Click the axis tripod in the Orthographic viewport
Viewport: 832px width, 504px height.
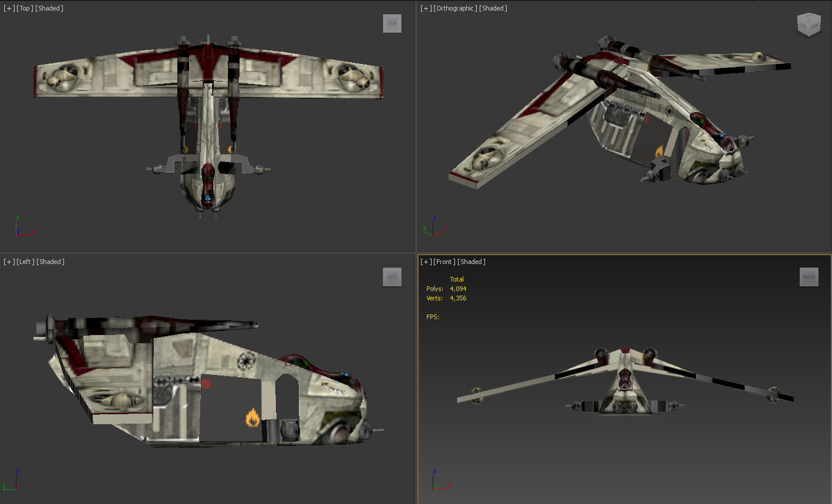[x=434, y=226]
